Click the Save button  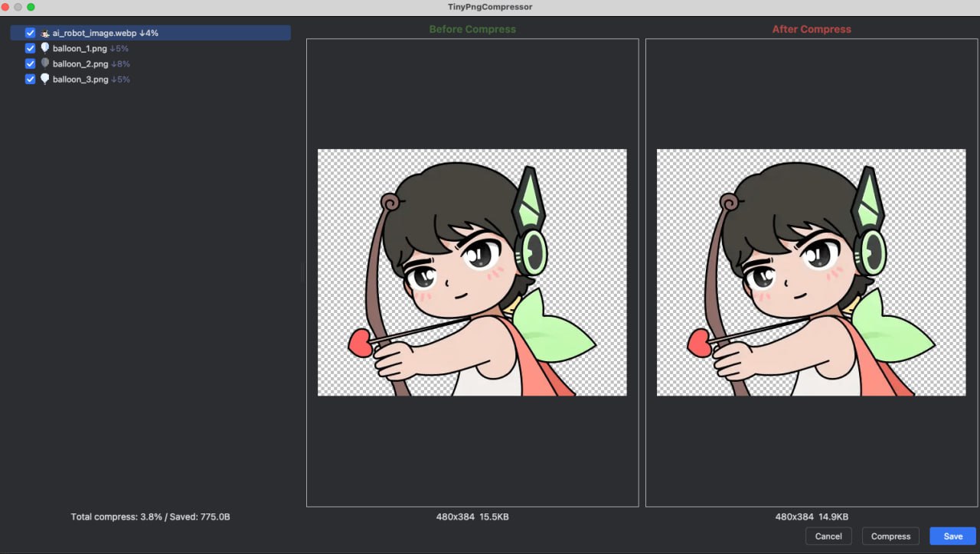pyautogui.click(x=952, y=536)
